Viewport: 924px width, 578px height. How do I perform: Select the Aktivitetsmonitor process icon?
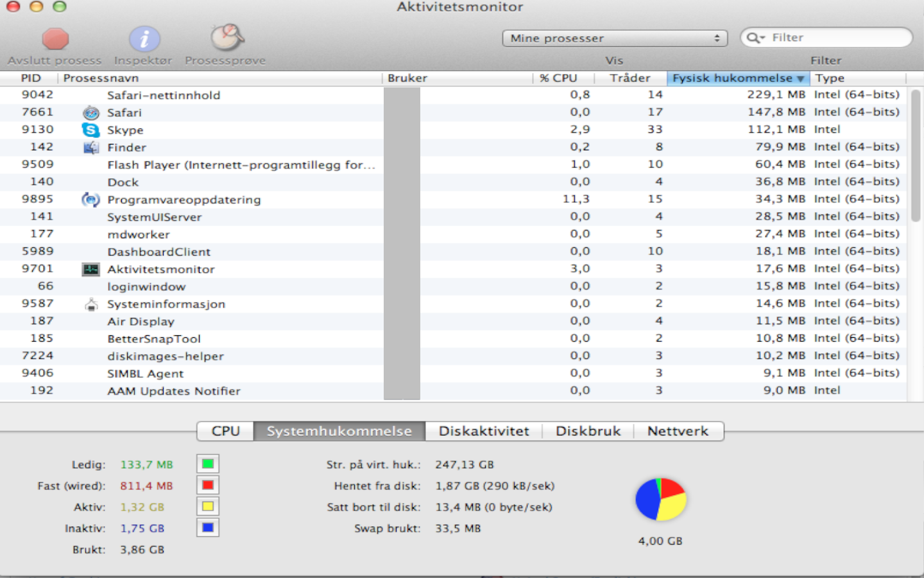[x=91, y=269]
